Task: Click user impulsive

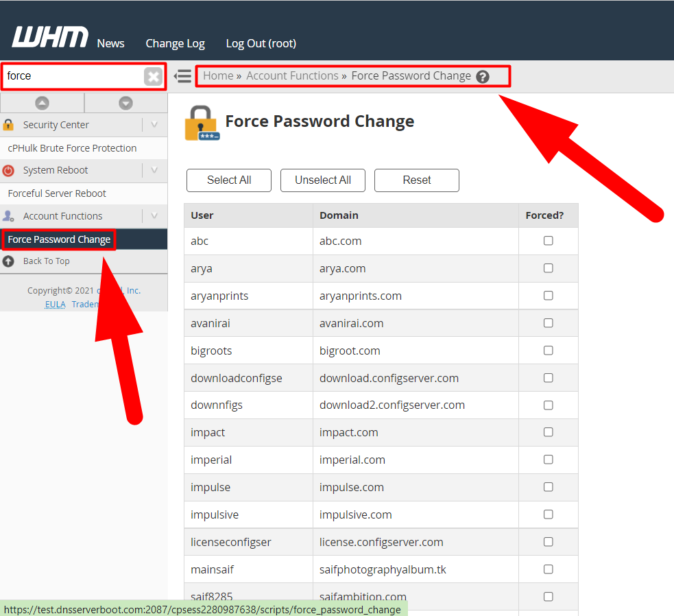Action: point(215,515)
